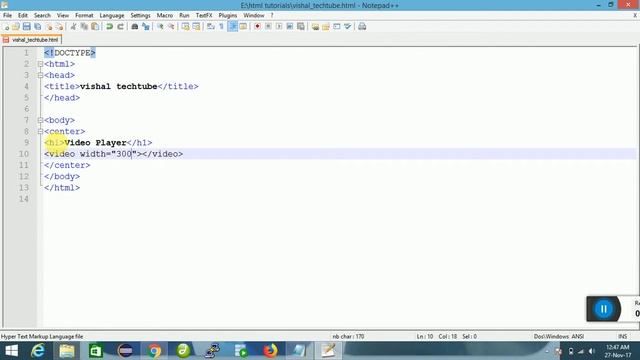Stop macro recording from toolbar
The image size is (640, 360).
(268, 27)
